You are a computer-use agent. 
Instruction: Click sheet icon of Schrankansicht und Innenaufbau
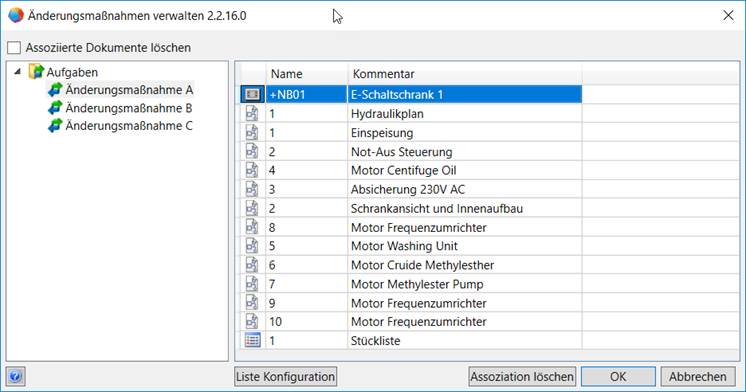(252, 208)
